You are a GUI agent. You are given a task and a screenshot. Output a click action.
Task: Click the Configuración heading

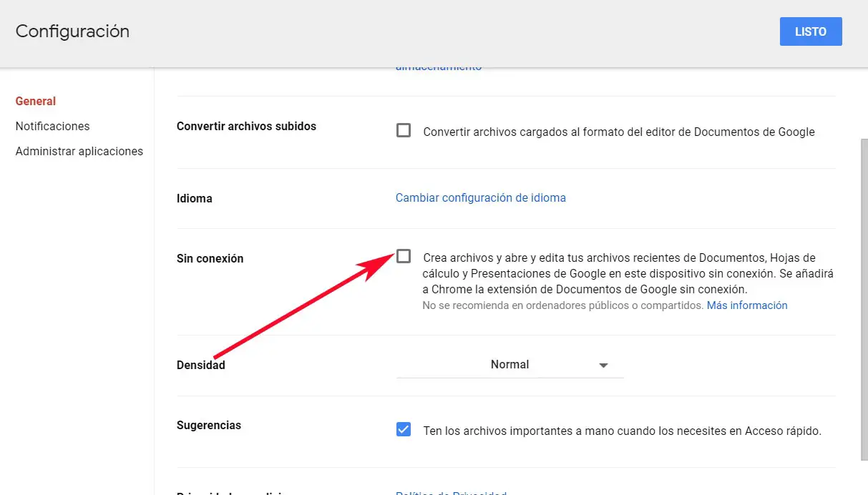(72, 31)
